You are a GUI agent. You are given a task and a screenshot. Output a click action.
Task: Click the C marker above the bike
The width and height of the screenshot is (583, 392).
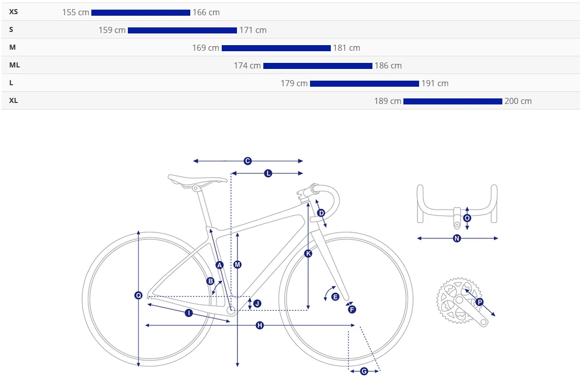click(248, 161)
